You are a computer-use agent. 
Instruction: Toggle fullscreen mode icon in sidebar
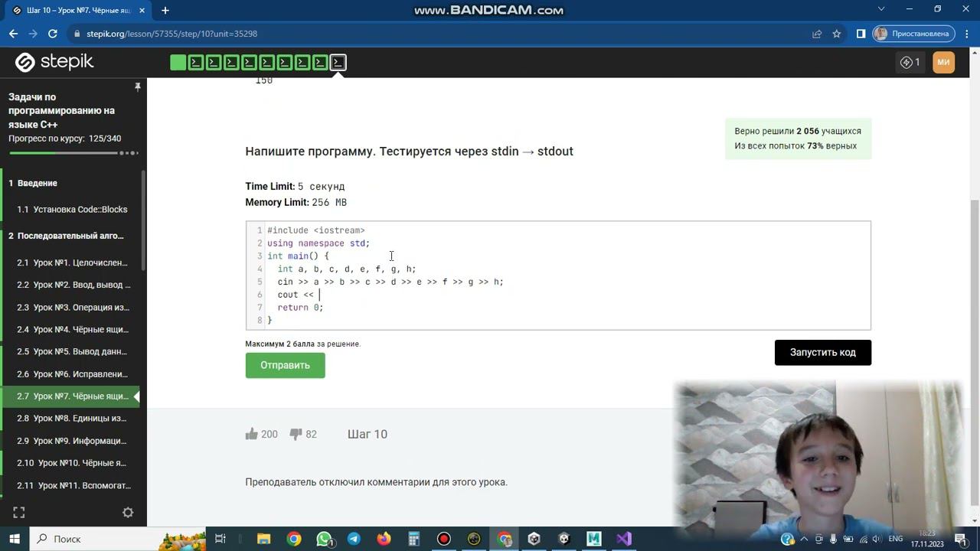(x=19, y=513)
